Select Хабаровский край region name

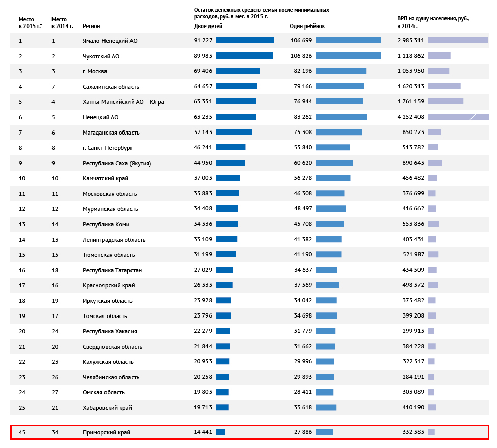107,408
